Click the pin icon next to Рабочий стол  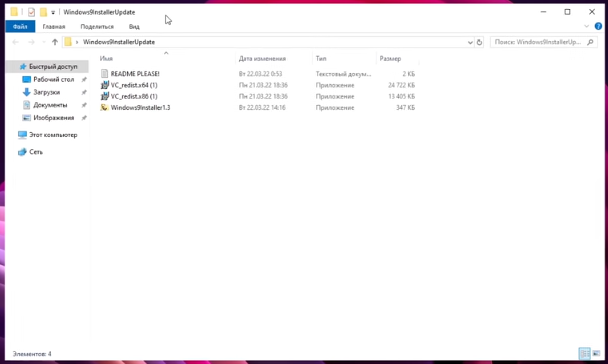83,79
